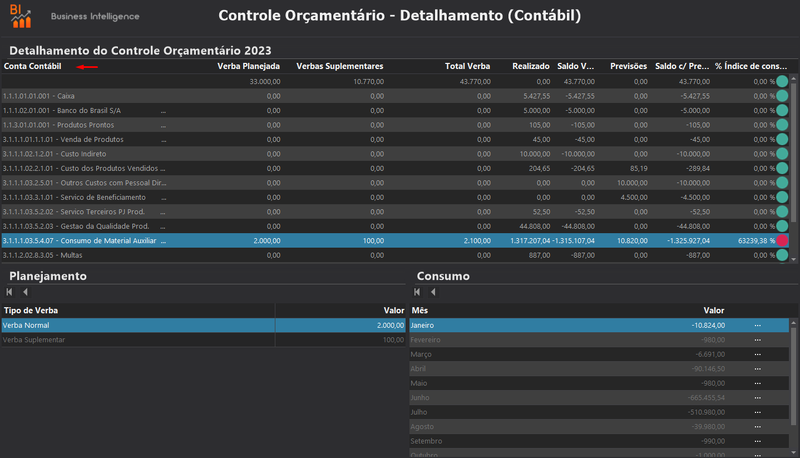Click Consumo table scrollbar down arrow
Viewport: 800px width, 458px height.
pos(793,452)
